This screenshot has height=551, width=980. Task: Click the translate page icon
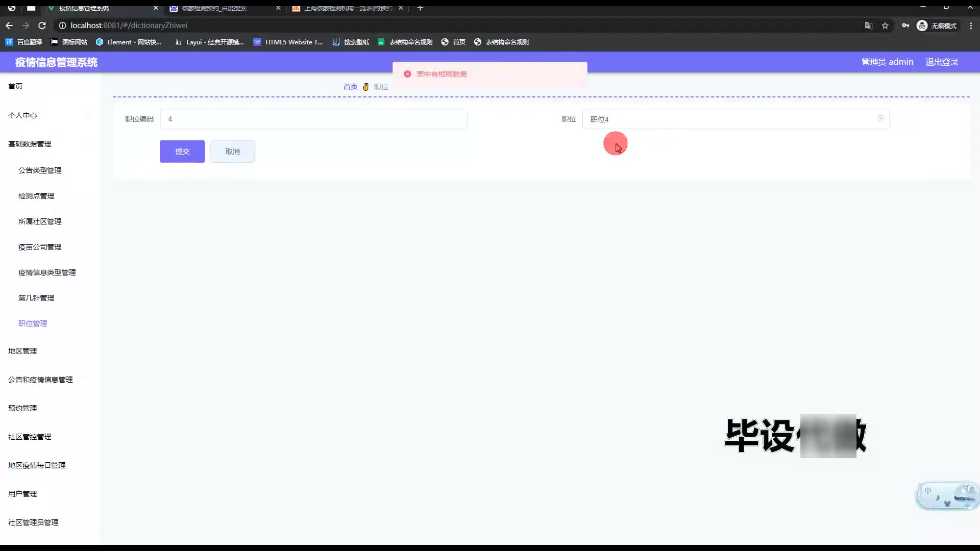click(868, 26)
